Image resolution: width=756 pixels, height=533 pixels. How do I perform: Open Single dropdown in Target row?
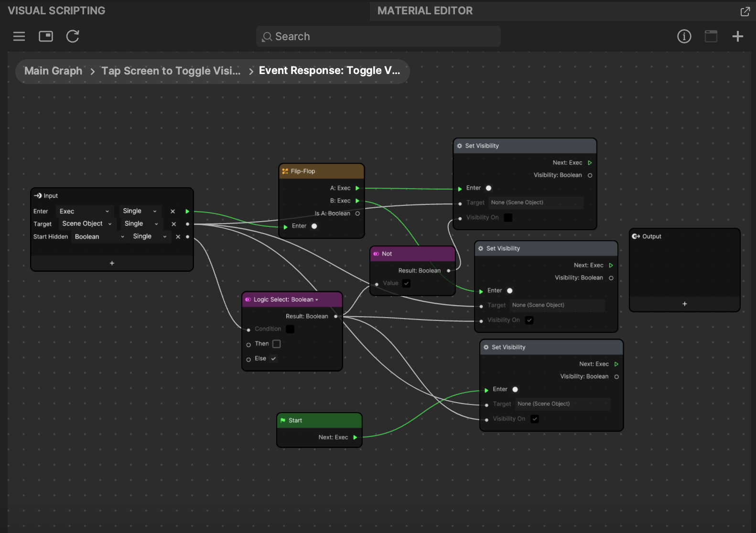[141, 224]
